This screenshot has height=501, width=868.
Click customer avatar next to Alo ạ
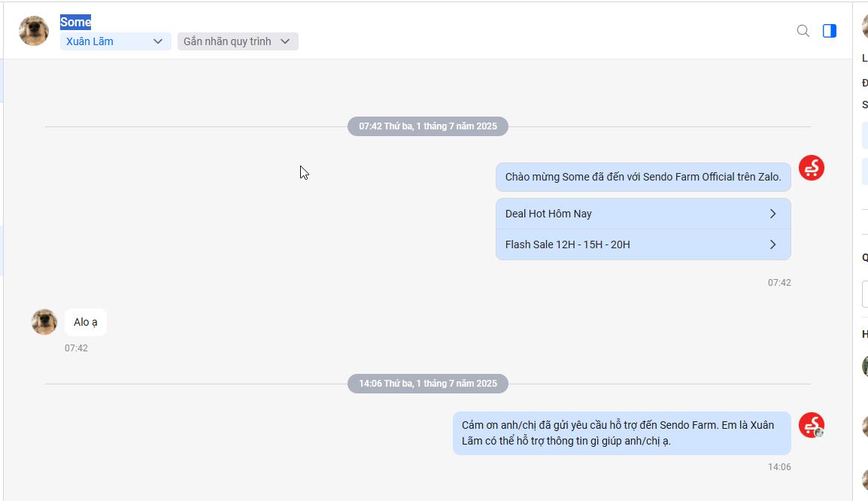[x=44, y=322]
